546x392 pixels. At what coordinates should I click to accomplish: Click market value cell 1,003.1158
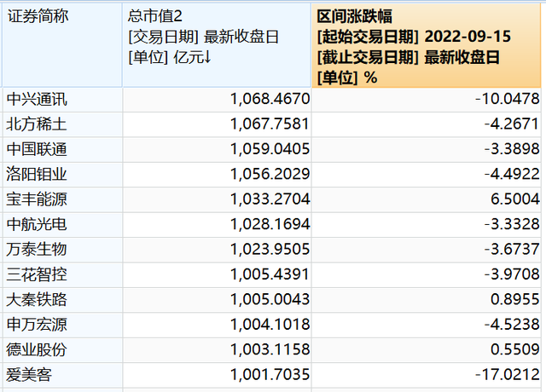point(217,350)
